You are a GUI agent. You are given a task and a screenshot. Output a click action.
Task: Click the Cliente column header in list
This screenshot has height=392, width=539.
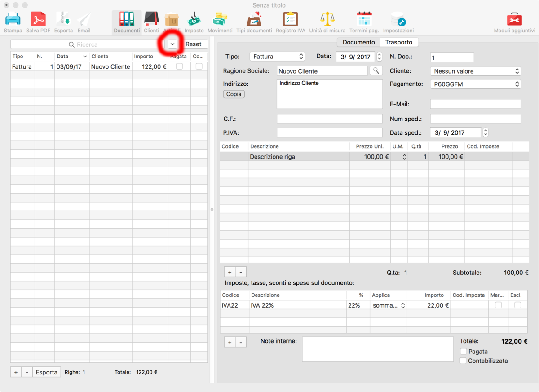[110, 57]
